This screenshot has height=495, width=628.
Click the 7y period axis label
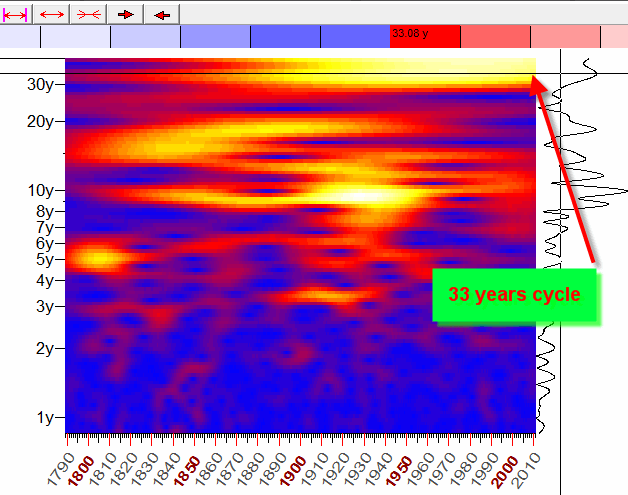pyautogui.click(x=44, y=227)
